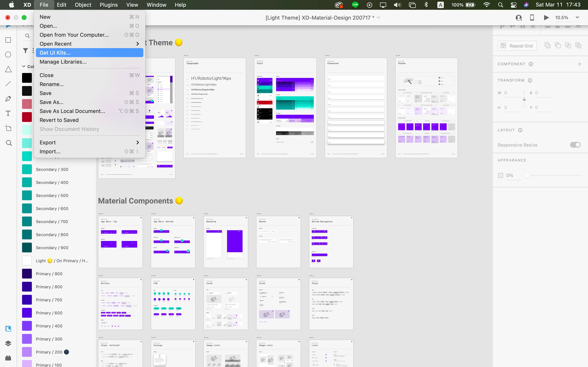Click Save As Local Document menu item

click(x=72, y=111)
